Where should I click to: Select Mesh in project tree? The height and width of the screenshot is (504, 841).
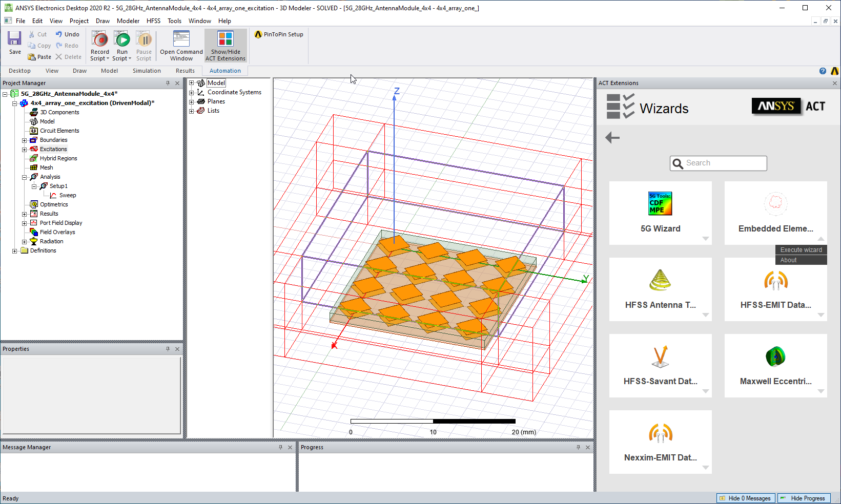coord(46,167)
